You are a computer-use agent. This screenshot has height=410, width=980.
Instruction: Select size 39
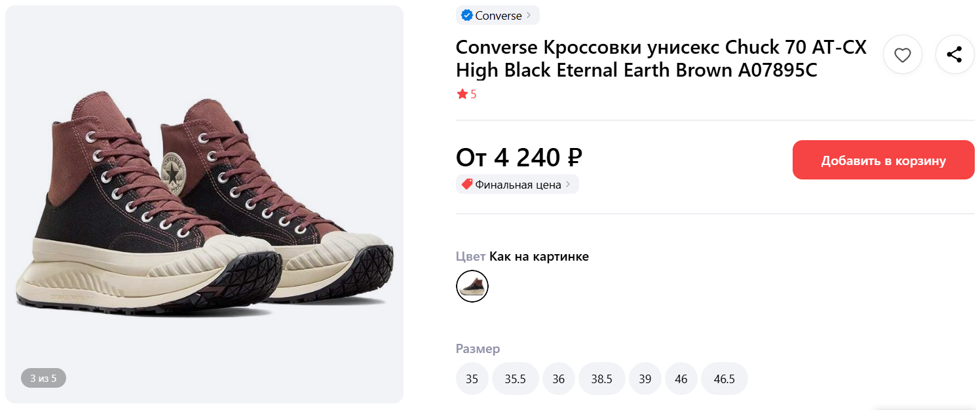click(645, 379)
